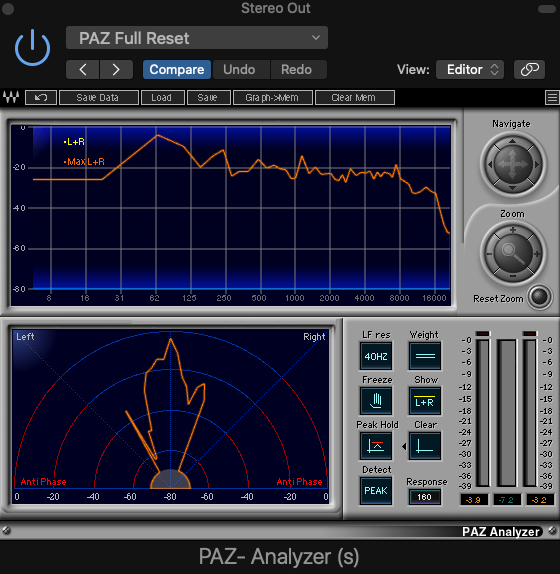560x574 pixels.
Task: Click the PAZ Analyzer name label
Action: click(x=501, y=532)
